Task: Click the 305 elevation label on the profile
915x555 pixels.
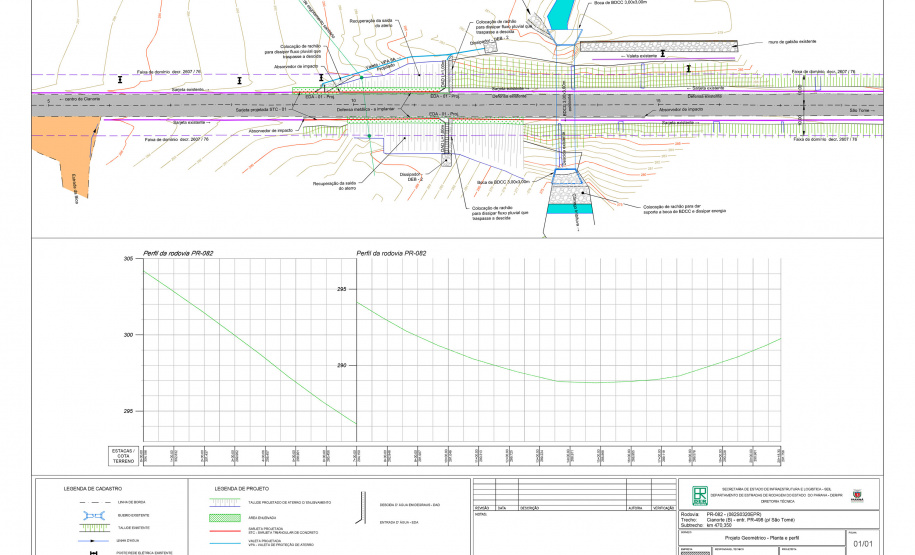Action: [128, 259]
